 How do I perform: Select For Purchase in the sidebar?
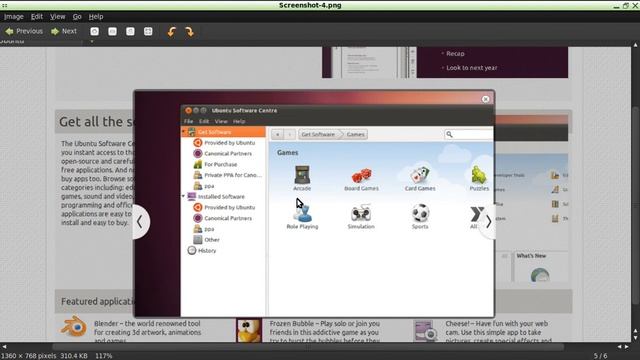(215, 164)
